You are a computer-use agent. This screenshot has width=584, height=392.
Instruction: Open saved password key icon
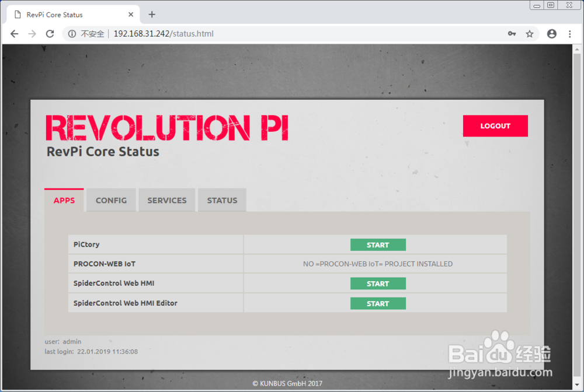point(512,34)
